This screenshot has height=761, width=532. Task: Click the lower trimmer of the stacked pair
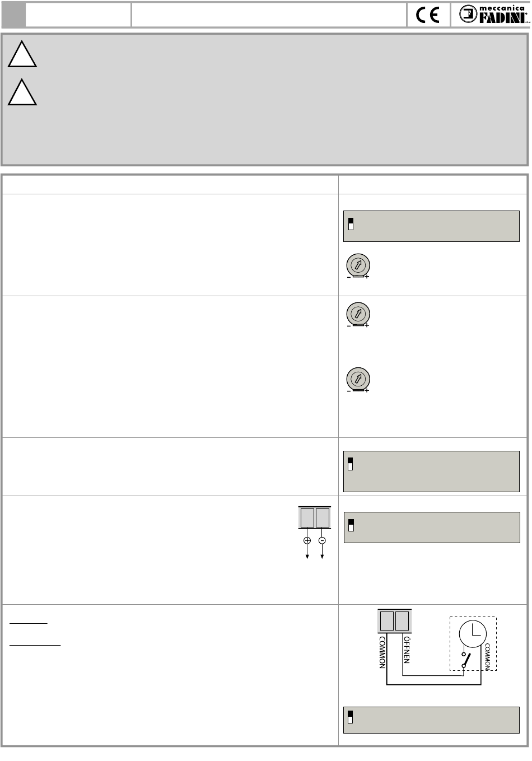click(x=358, y=379)
